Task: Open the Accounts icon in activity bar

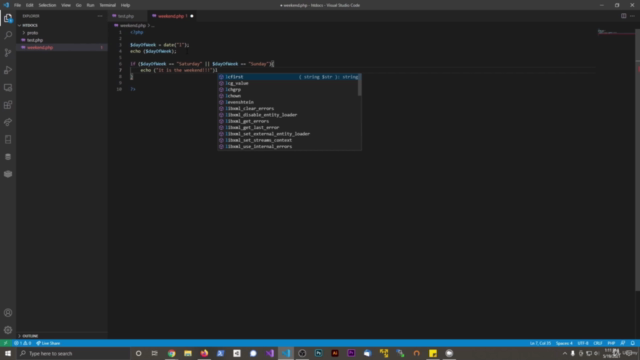Action: coord(8,313)
